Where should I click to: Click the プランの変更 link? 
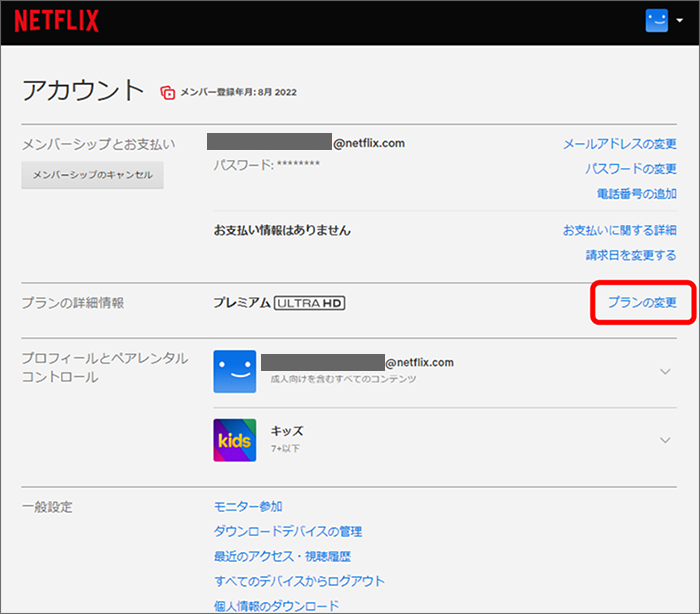point(642,302)
